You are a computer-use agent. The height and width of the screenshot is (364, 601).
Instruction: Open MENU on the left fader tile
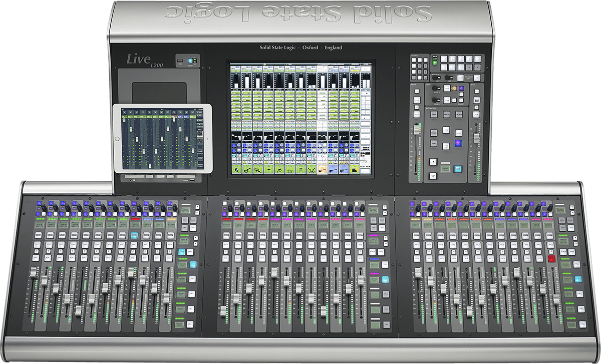coord(184,220)
